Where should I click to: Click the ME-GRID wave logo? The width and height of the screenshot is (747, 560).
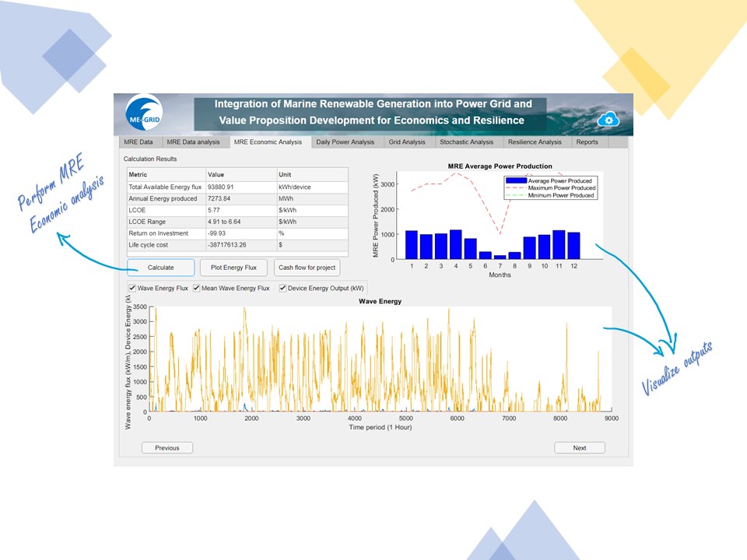click(x=144, y=115)
